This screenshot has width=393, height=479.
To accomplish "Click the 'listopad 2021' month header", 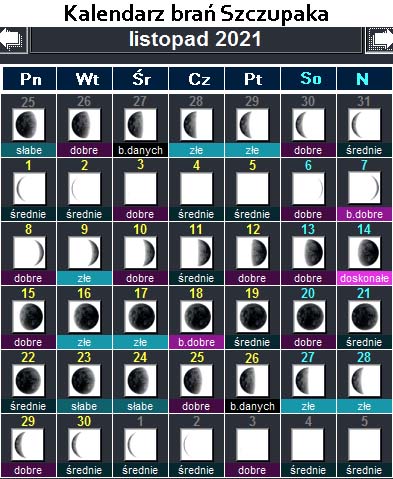I will tap(196, 40).
